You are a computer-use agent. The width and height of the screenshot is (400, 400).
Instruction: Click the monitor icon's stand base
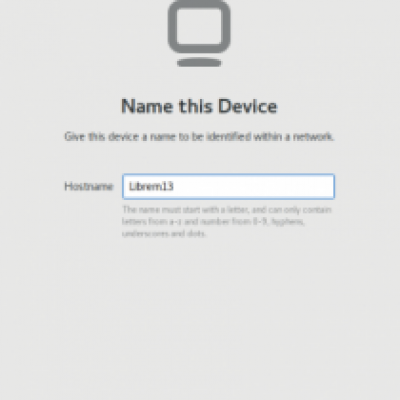(199, 63)
